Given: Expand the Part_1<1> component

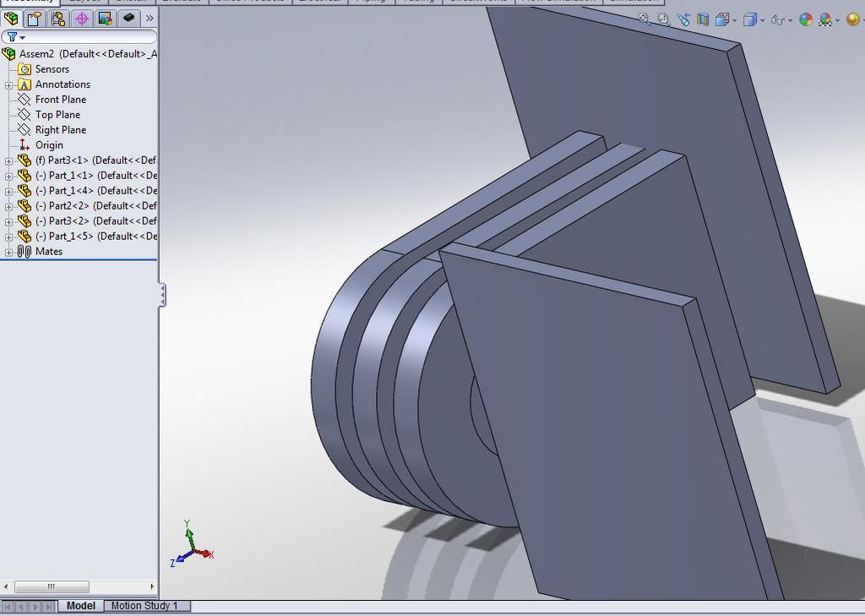Looking at the screenshot, I should click(x=8, y=177).
